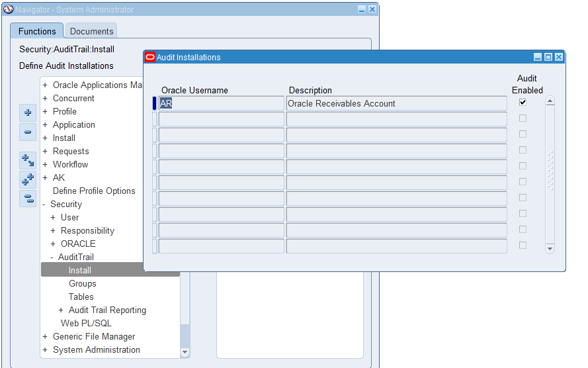The image size is (588, 368).
Task: Click the record indicator beside AR row
Action: click(x=154, y=103)
